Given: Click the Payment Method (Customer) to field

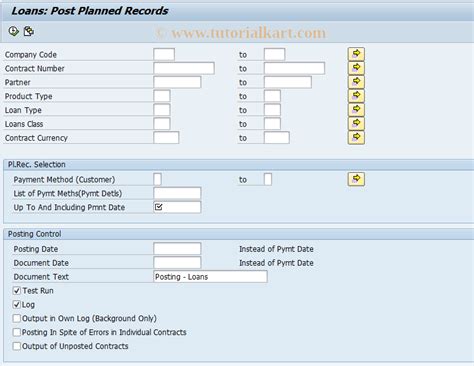Looking at the screenshot, I should 268,179.
